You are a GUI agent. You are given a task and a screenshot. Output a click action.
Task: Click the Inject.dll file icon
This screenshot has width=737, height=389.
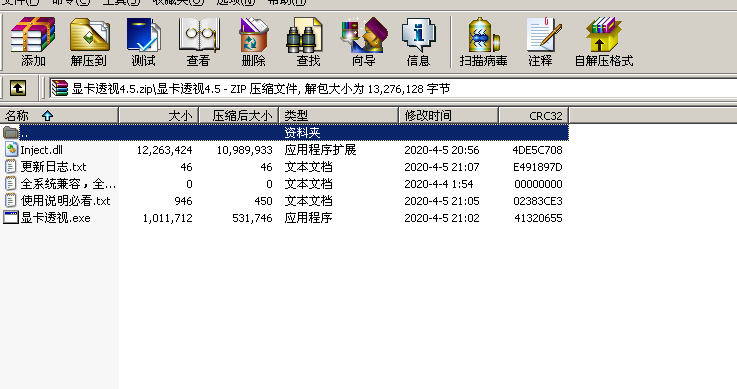point(11,149)
